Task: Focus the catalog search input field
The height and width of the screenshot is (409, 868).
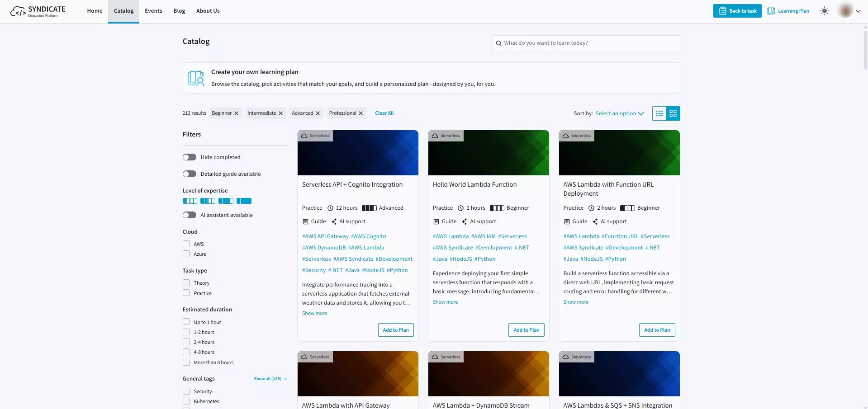Action: pos(586,43)
